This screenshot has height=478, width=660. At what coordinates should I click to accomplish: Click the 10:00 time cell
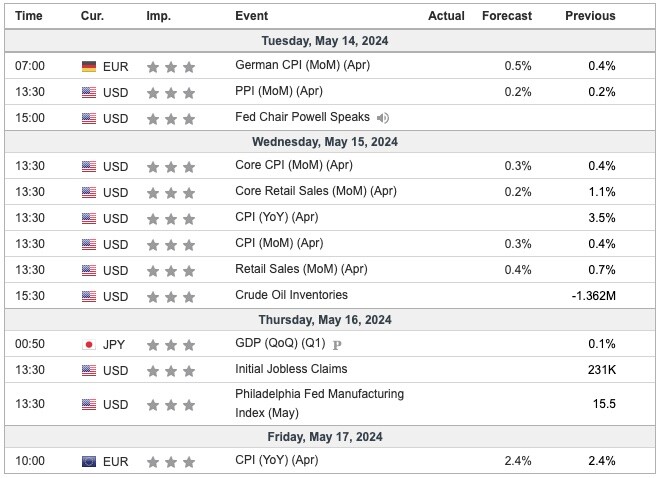pos(30,461)
